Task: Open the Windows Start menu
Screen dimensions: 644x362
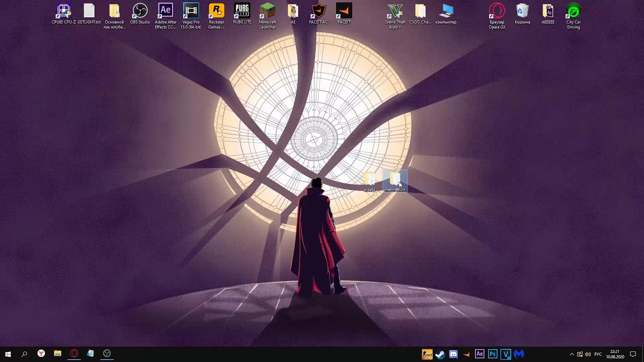Action: (x=8, y=354)
